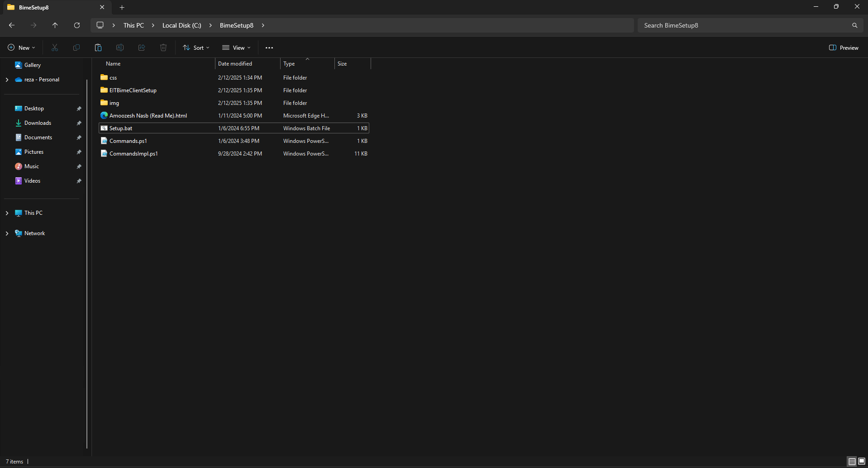Select the Local Disk (C:) breadcrumb
The width and height of the screenshot is (868, 468).
point(181,25)
